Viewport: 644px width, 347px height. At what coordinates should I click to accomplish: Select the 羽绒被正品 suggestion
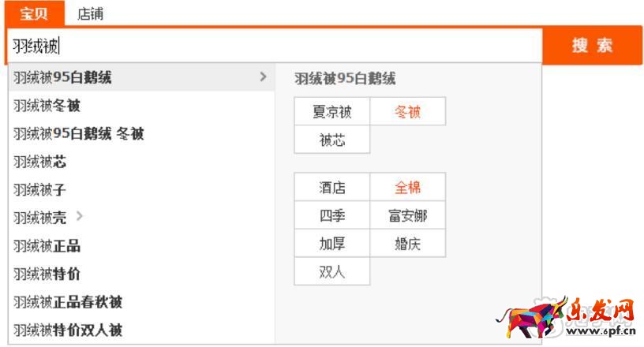pos(47,246)
